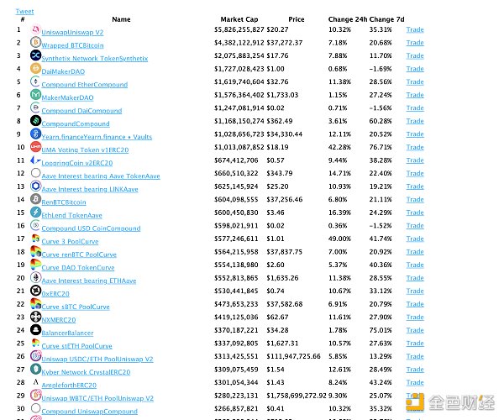Click the Maker token icon in row 6
Image resolution: width=504 pixels, height=420 pixels.
click(35, 96)
